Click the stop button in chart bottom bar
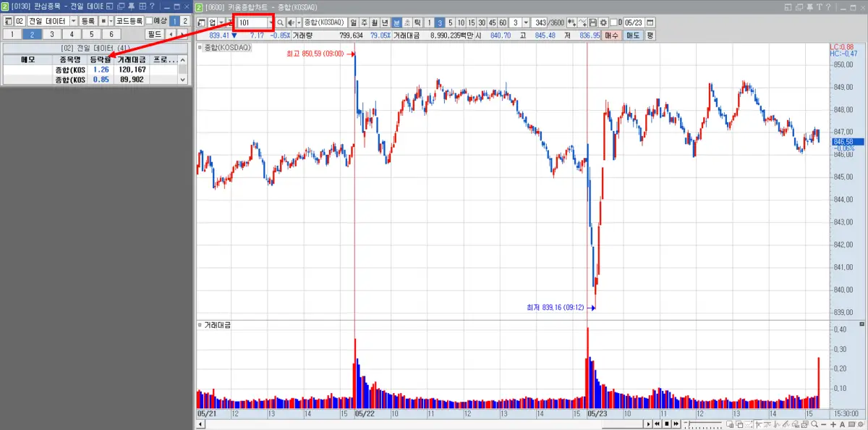This screenshot has height=430, width=868. pos(666,424)
